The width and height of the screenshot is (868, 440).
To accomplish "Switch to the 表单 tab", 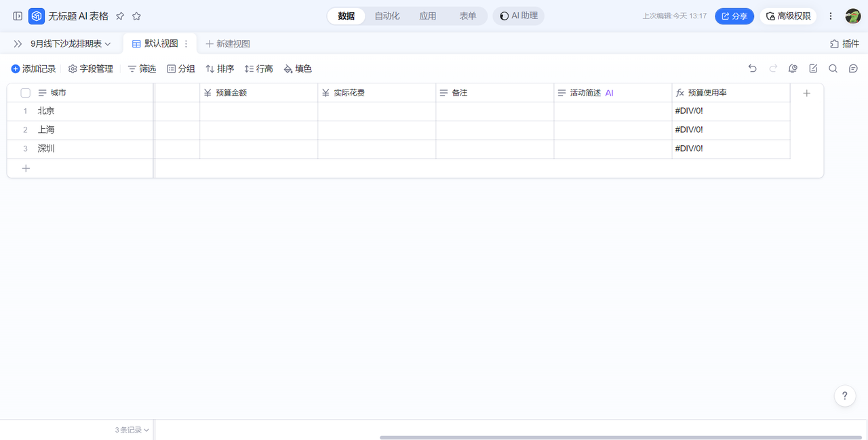I will (x=468, y=16).
